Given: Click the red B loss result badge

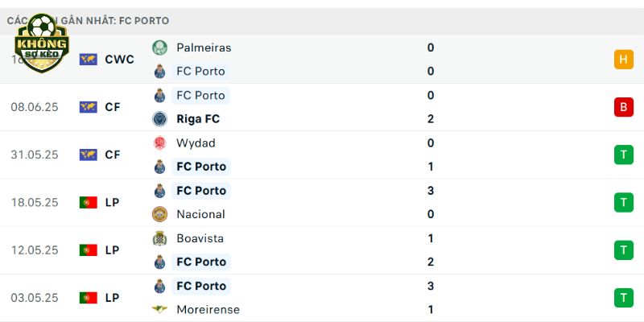Looking at the screenshot, I should pos(623,107).
